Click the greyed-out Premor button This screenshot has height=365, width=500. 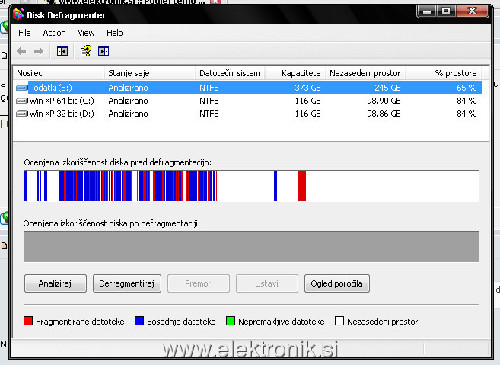(x=198, y=284)
